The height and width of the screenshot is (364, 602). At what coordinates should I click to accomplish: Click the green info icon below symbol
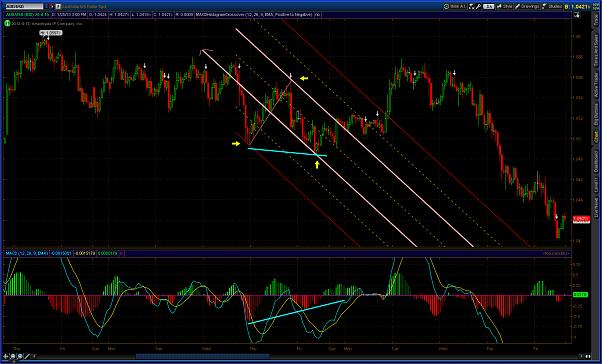coord(7,23)
